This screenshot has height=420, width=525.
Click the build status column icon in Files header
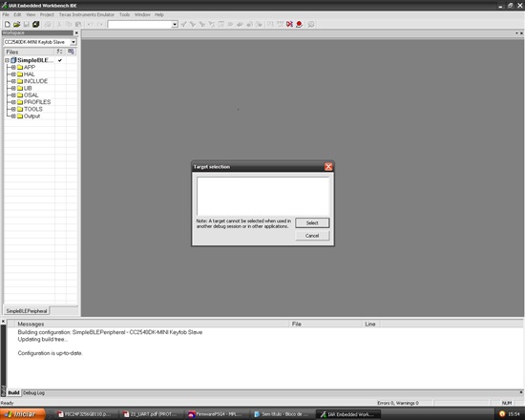tap(71, 52)
